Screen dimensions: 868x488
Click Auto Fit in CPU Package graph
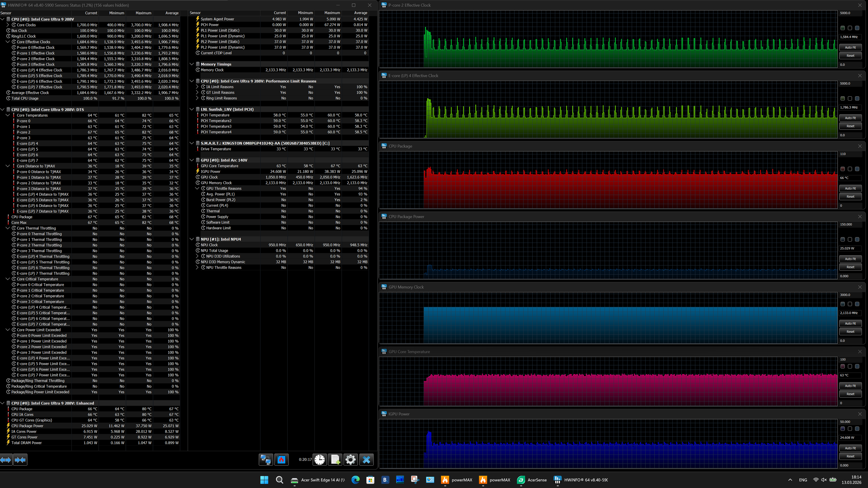point(850,188)
